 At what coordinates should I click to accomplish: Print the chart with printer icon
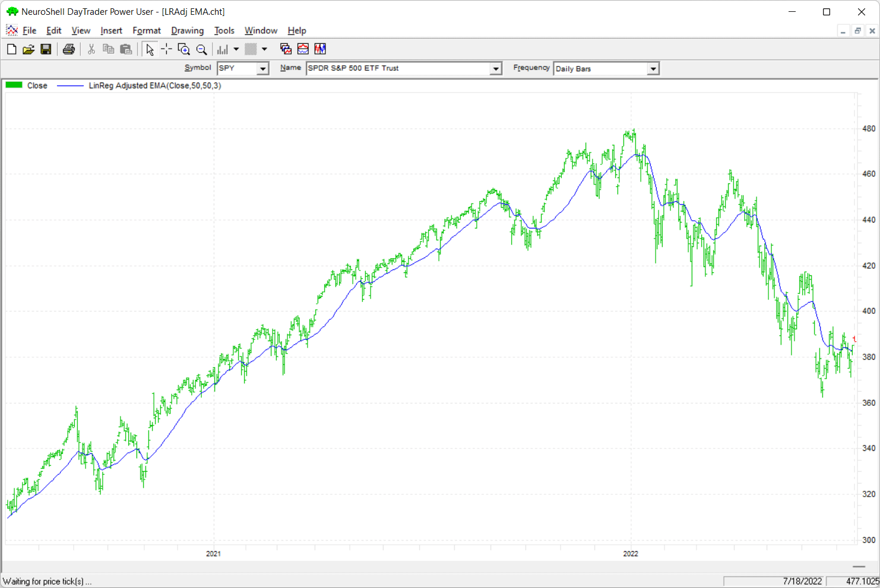pyautogui.click(x=69, y=49)
